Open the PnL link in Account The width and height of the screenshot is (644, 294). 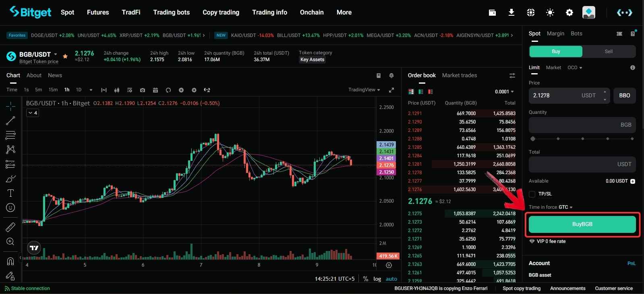(632, 263)
